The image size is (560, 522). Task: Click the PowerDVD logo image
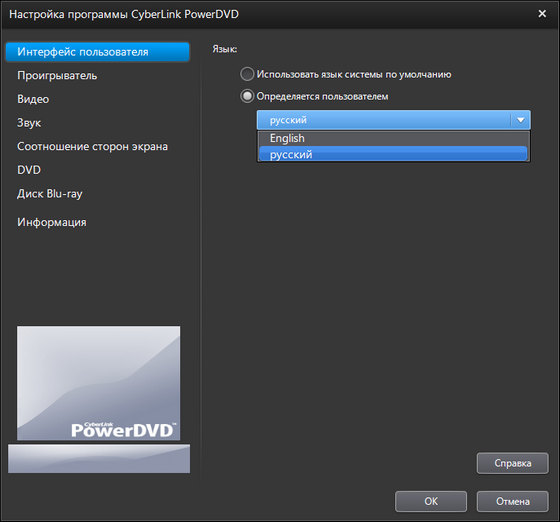point(99,383)
